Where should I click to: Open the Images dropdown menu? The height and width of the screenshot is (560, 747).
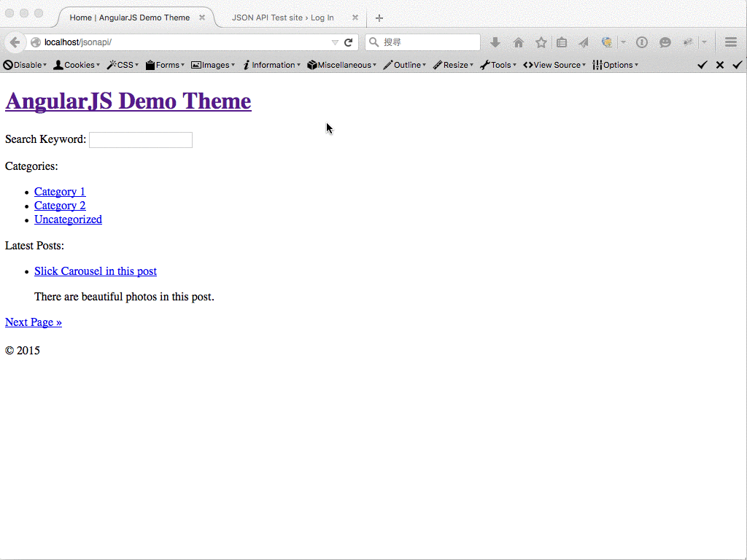tap(213, 65)
